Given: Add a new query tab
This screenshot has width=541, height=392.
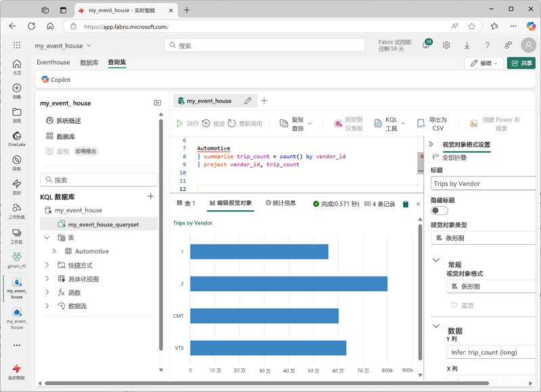Looking at the screenshot, I should coord(264,100).
